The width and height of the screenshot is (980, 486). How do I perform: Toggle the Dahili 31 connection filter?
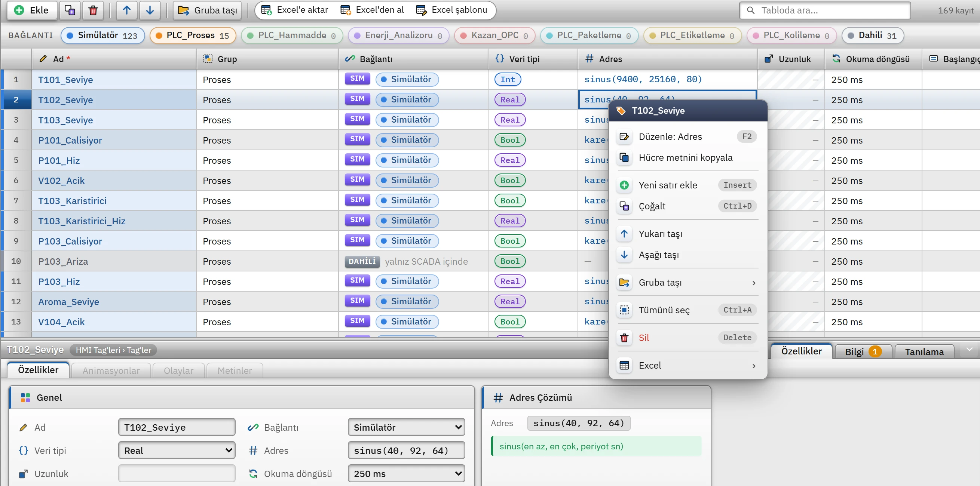tap(873, 36)
